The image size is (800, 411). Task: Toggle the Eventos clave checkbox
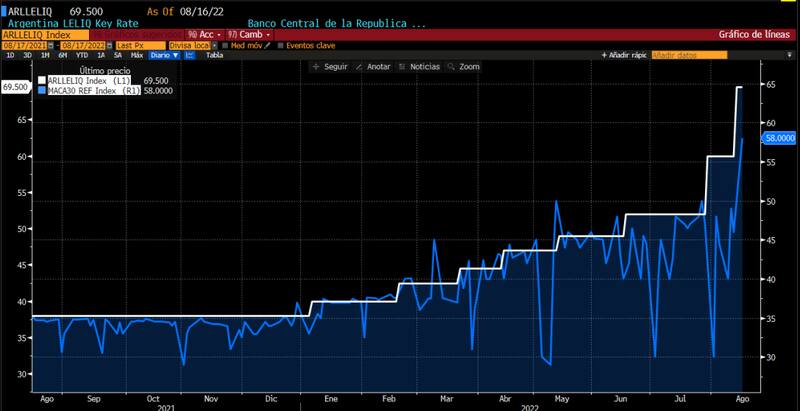coord(281,45)
